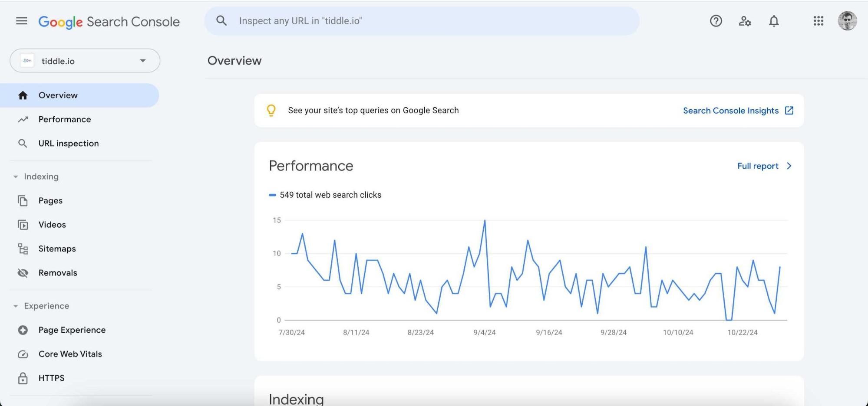The width and height of the screenshot is (868, 406).
Task: Click the Videos play icon
Action: [23, 225]
